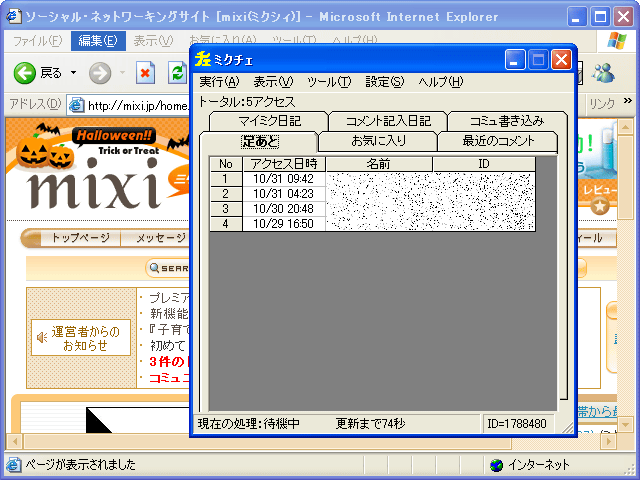Select row with 10/31 09:42 access

pos(372,179)
